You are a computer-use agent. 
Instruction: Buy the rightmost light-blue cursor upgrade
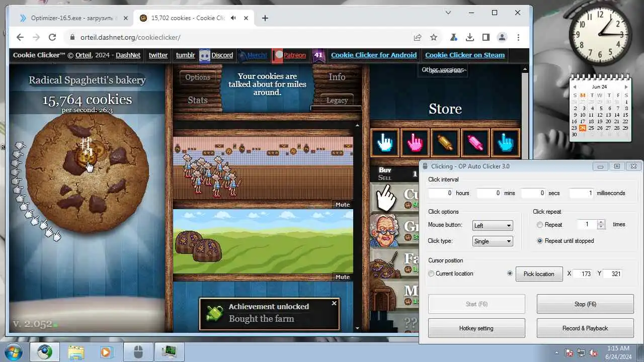click(506, 142)
